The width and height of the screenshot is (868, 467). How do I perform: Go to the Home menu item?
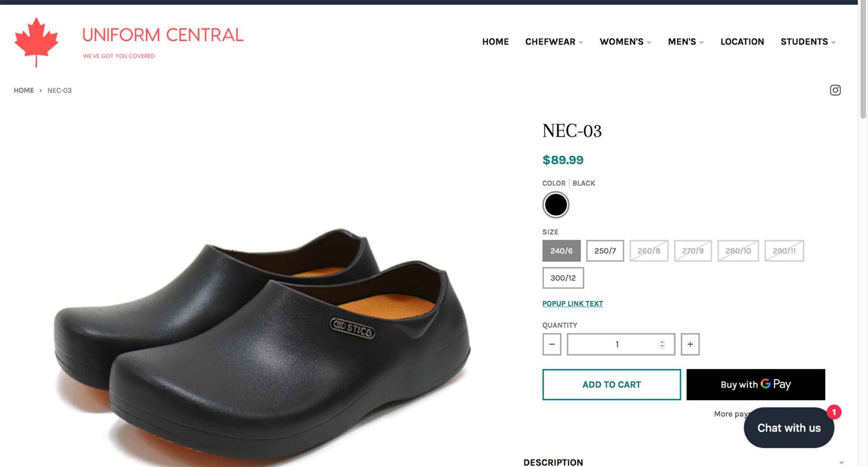pyautogui.click(x=495, y=41)
